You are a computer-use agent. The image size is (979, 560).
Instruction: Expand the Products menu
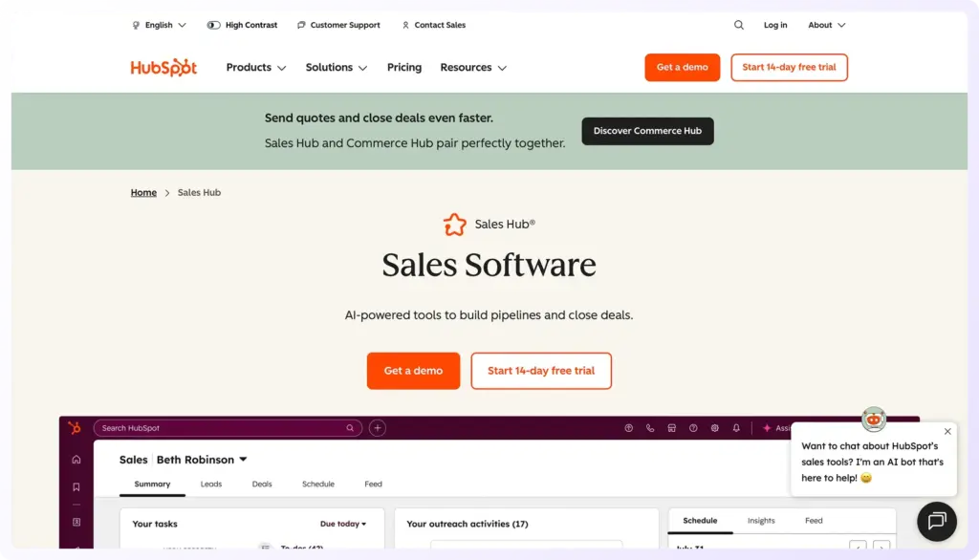(255, 68)
